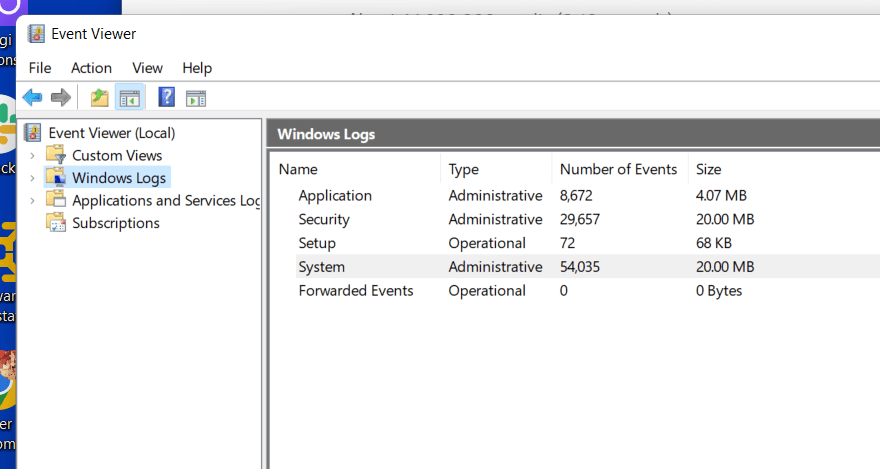Screen dimensions: 880x469
Task: Click the 68 KB size cell
Action: 714,243
